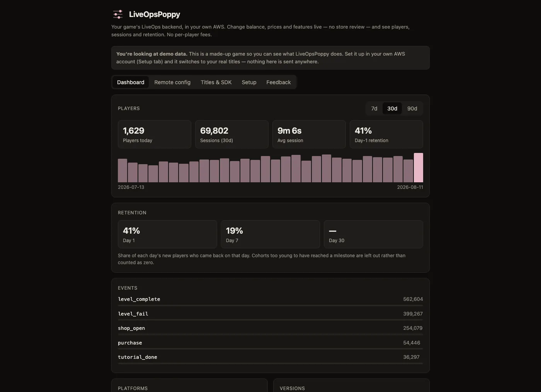The height and width of the screenshot is (392, 541).
Task: Click the Day 7 retention card
Action: [270, 234]
